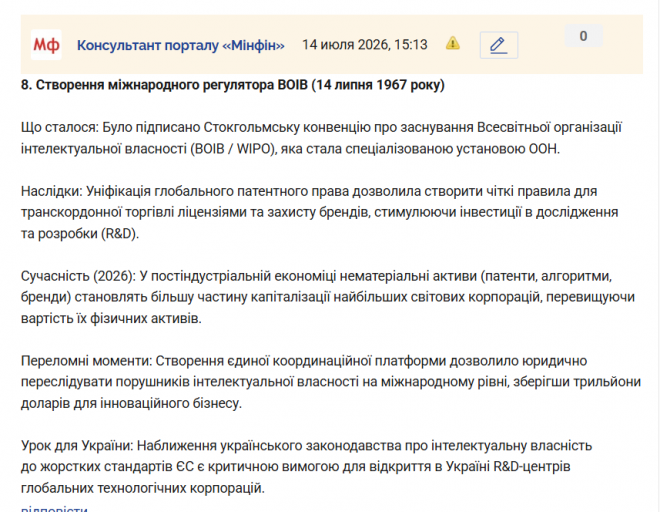This screenshot has width=660, height=512.
Task: Click the heading 8. Створення міжнародного регулятора ВОІВ
Action: [233, 85]
